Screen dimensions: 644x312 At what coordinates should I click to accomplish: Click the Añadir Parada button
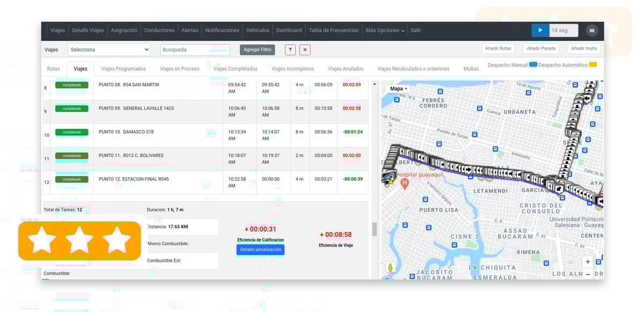click(x=541, y=49)
